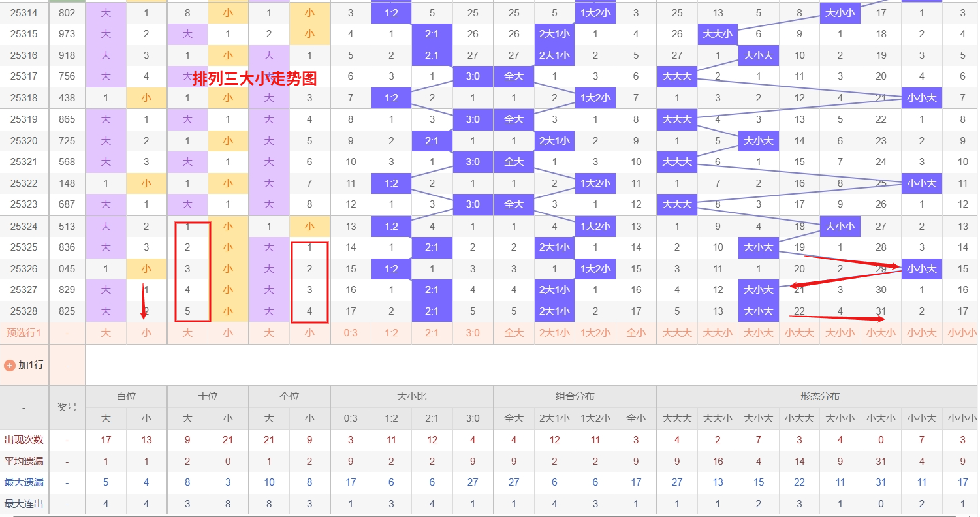This screenshot has height=517, width=980.
Task: Click the 大小小 cell in row 25314
Action: click(840, 12)
